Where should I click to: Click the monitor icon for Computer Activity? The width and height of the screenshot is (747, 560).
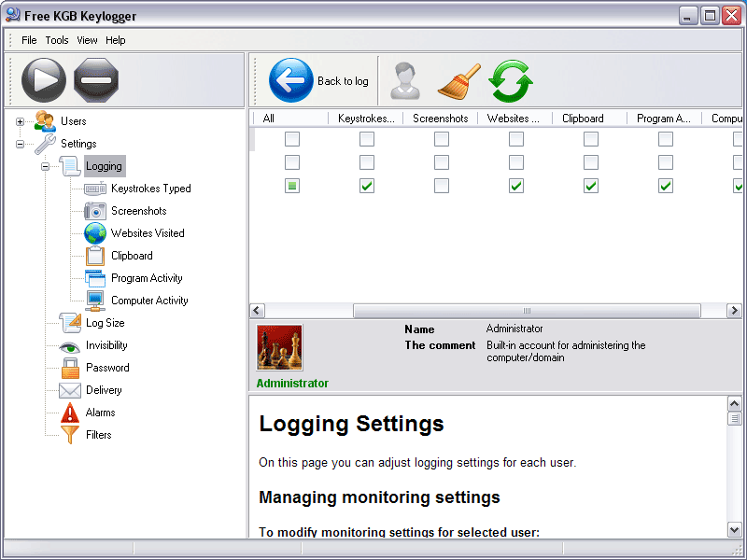tap(95, 301)
